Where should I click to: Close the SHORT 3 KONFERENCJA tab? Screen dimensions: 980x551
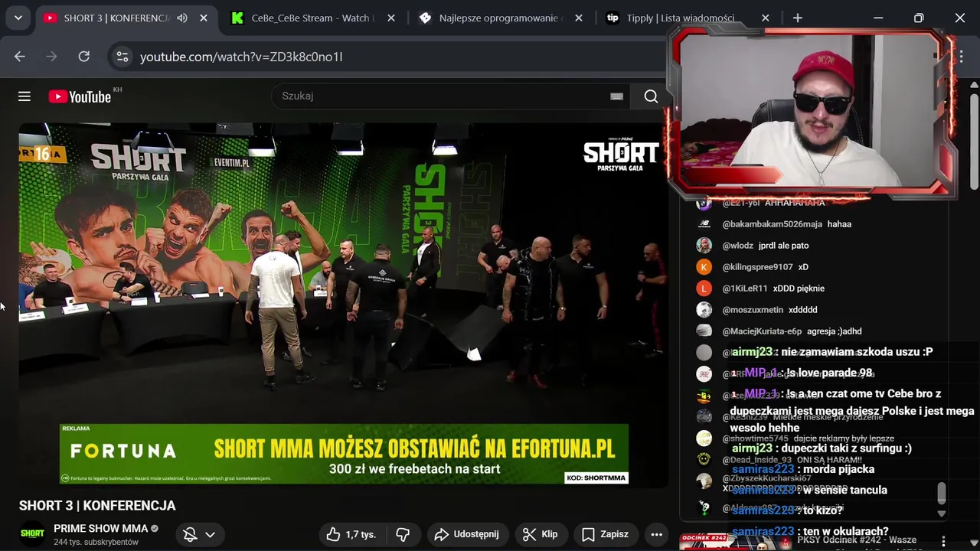point(204,18)
